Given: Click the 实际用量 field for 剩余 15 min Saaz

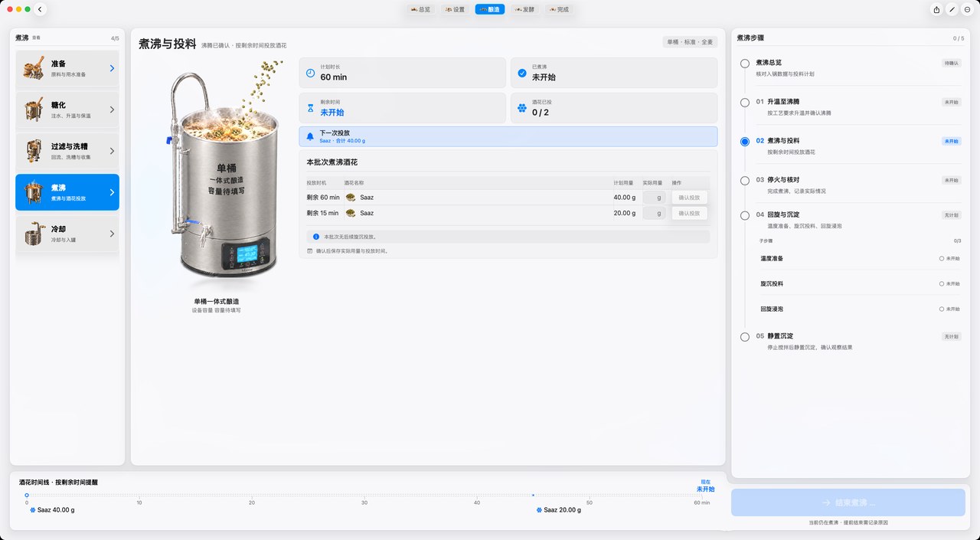Looking at the screenshot, I should click(x=653, y=213).
